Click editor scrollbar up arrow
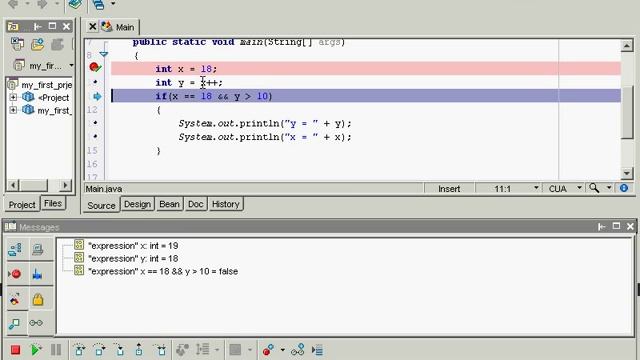640x360 pixels. 627,45
